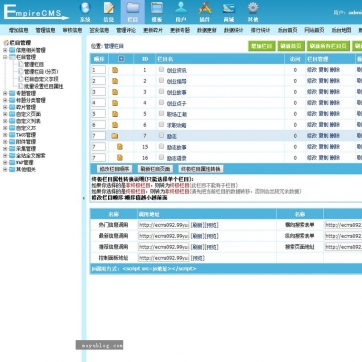Click the green 刷新所有栏目页 button
This screenshot has width=362, height=362.
click(x=328, y=46)
